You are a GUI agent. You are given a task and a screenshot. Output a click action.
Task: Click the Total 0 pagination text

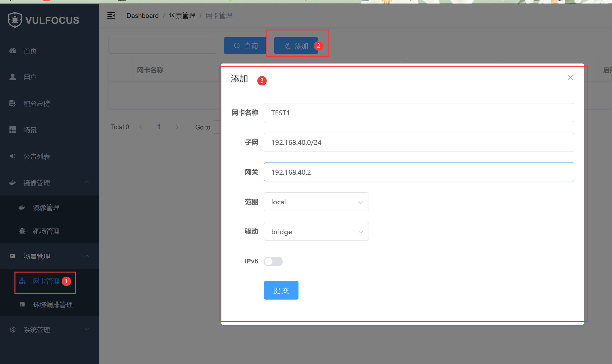(120, 127)
